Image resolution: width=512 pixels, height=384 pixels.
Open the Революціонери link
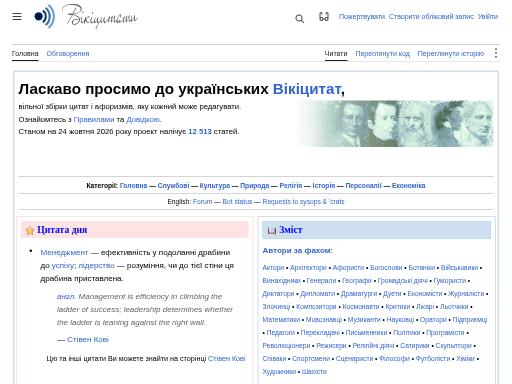click(286, 346)
